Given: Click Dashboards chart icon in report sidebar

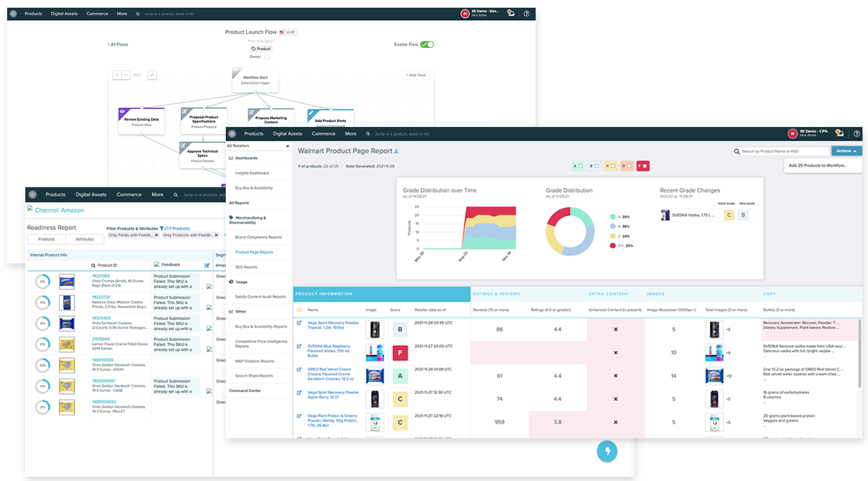Looking at the screenshot, I should pyautogui.click(x=231, y=158).
